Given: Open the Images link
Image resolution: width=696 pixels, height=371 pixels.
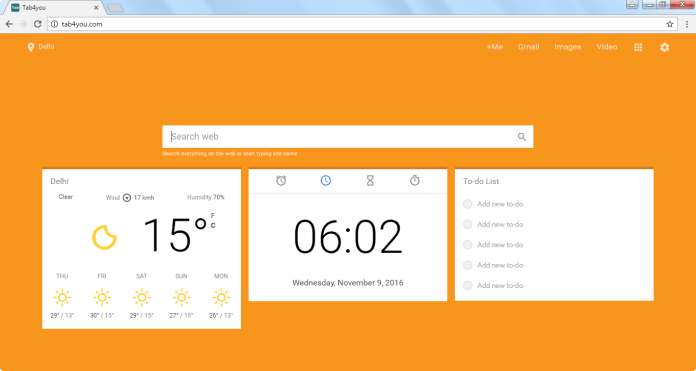Looking at the screenshot, I should click(568, 47).
